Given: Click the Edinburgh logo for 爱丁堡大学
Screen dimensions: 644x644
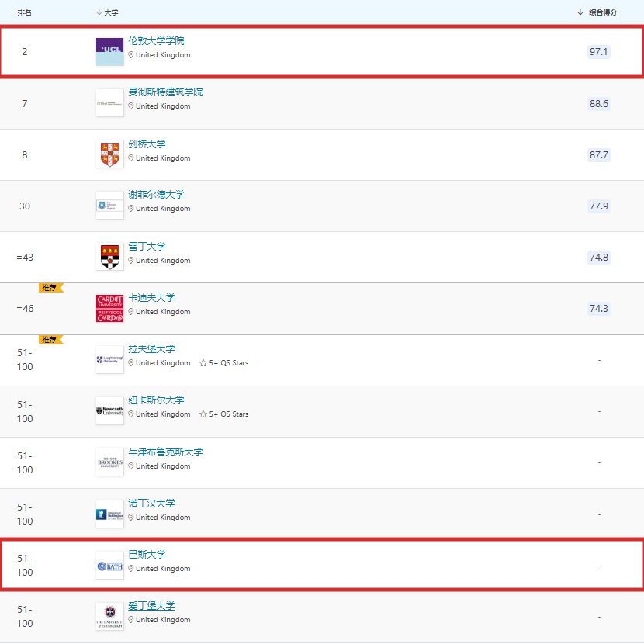Looking at the screenshot, I should point(109,617).
